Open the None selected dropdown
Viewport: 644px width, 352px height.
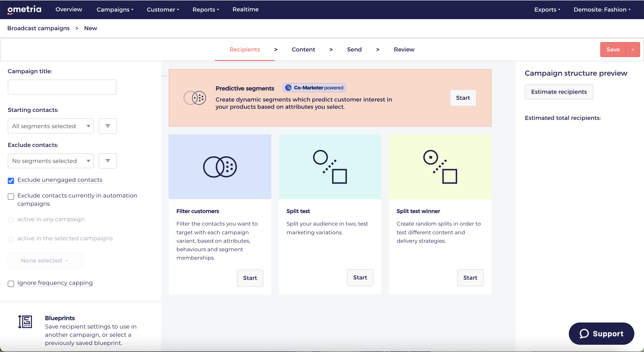coord(45,261)
